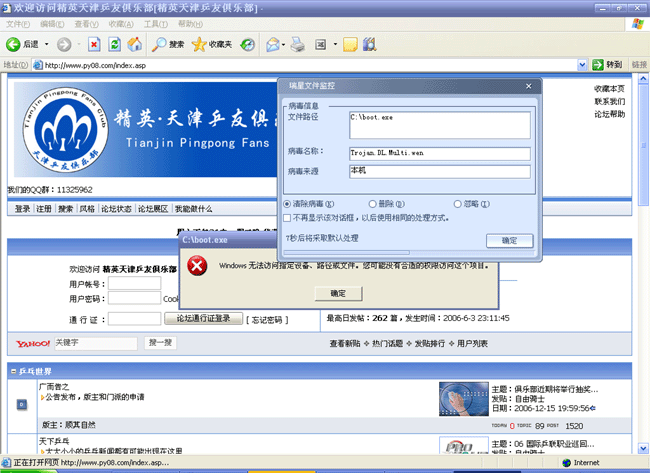The width and height of the screenshot is (650, 473).
Task: Click 确定 in the C:\boot.exe error dialog
Action: pyautogui.click(x=338, y=294)
